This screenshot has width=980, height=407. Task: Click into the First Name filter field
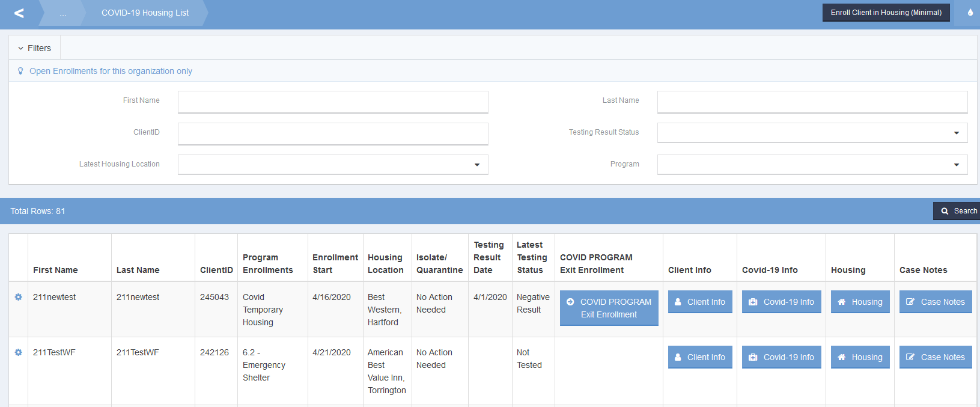[333, 102]
